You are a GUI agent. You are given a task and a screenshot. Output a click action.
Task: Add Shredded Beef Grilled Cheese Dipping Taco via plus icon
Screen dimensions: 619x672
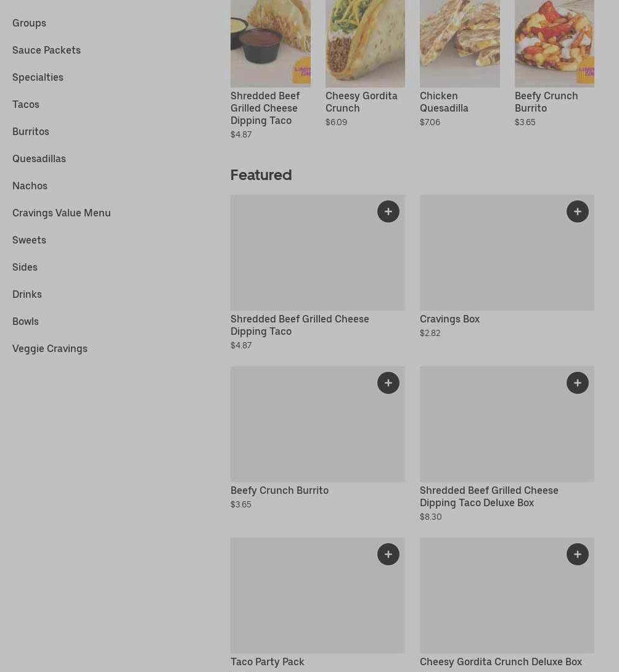tap(388, 211)
